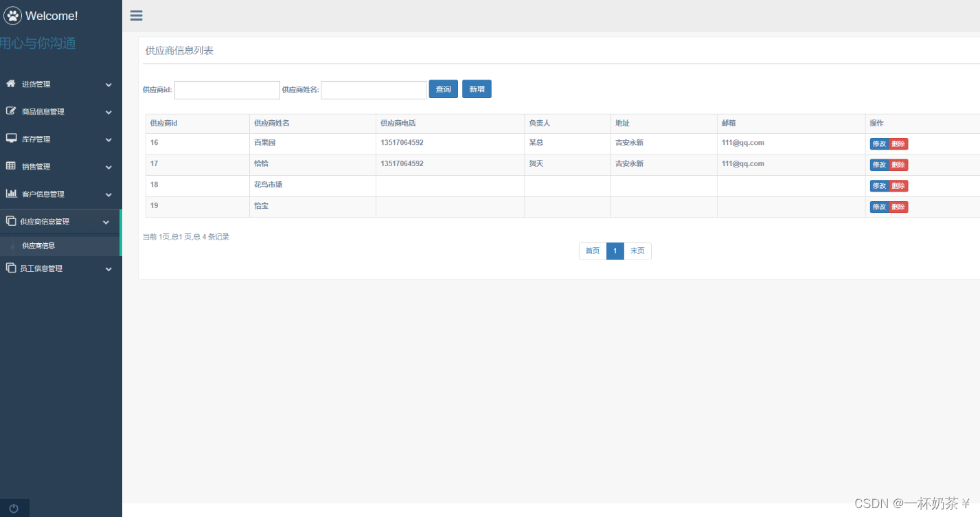
Task: Click 删除 for supplier 百果园
Action: tap(898, 144)
